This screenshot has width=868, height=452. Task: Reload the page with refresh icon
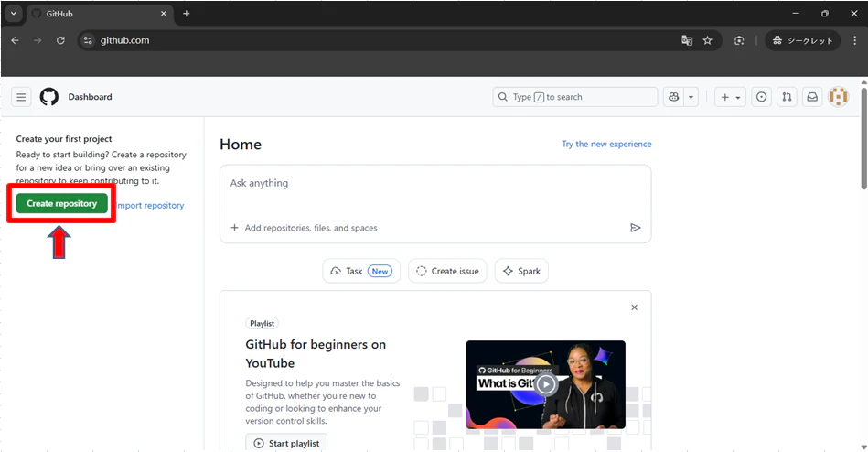pos(60,40)
